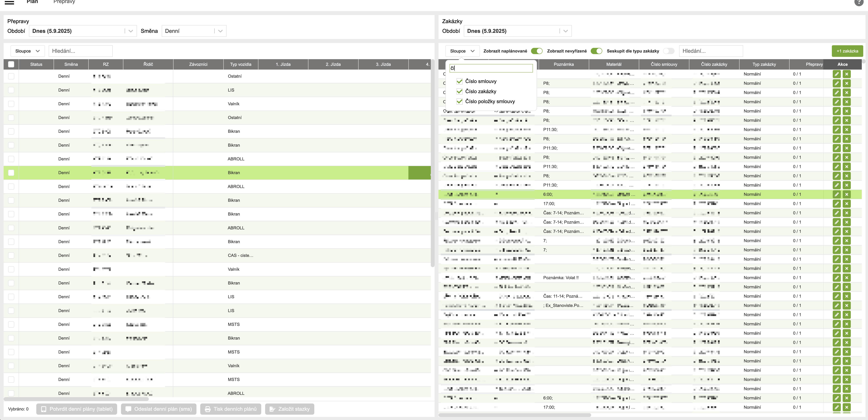This screenshot has width=868, height=420.
Task: Click the help question mark icon
Action: [859, 2]
